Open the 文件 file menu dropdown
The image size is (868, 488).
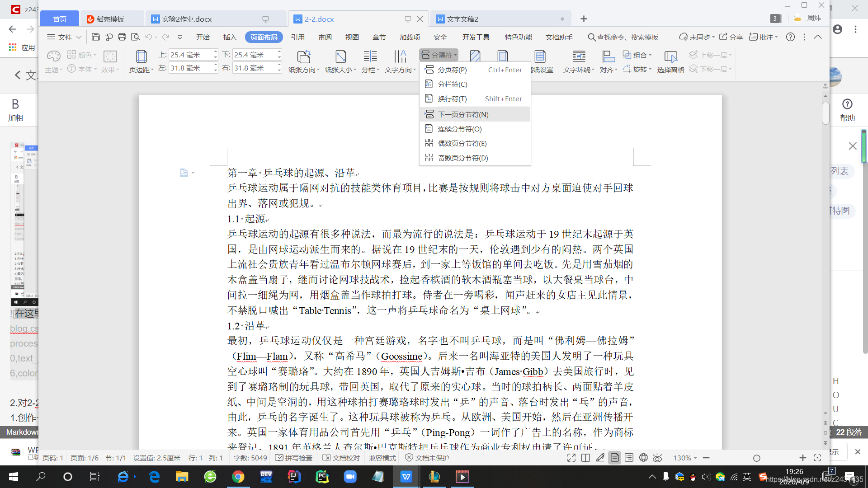pos(65,37)
